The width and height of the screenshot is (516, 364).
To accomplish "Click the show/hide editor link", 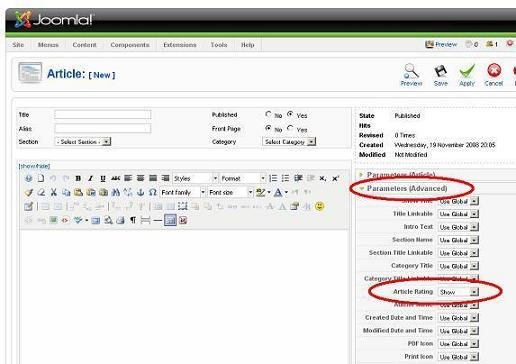I will click(34, 166).
